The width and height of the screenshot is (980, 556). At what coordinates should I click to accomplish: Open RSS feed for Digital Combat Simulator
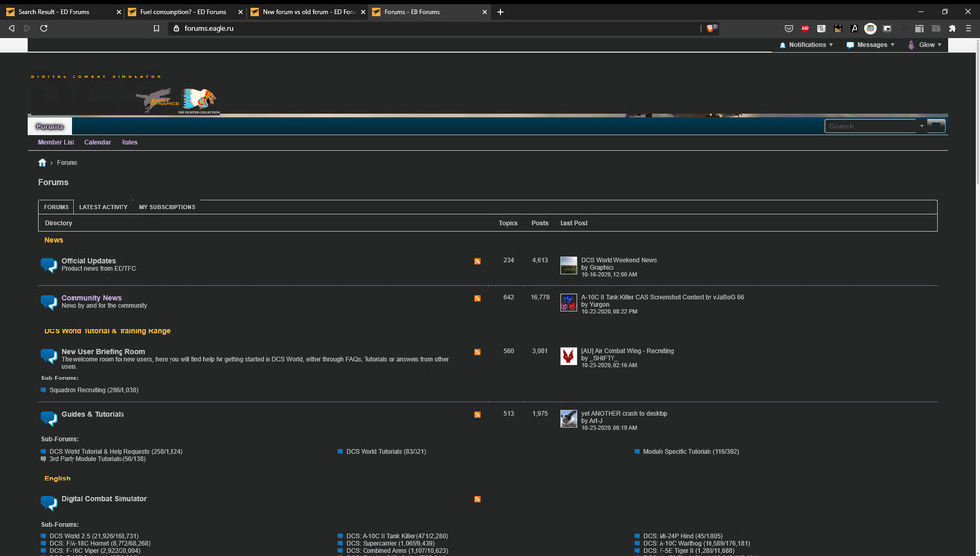pyautogui.click(x=477, y=500)
